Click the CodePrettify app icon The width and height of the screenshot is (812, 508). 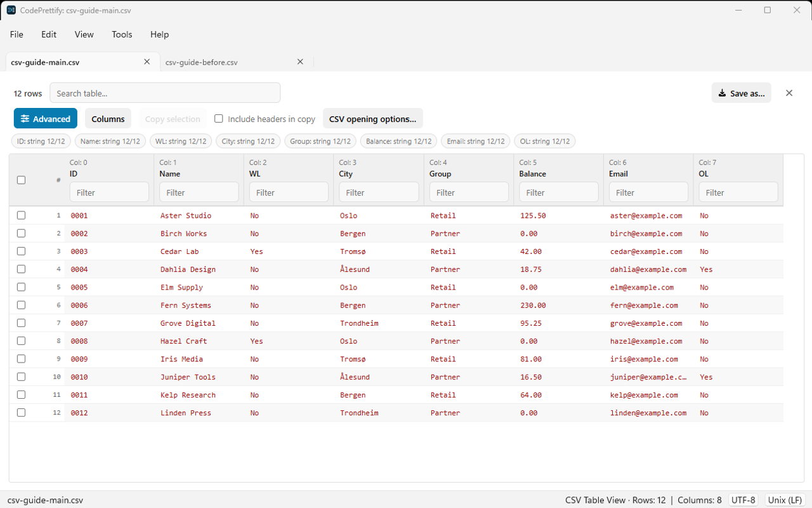tap(11, 10)
